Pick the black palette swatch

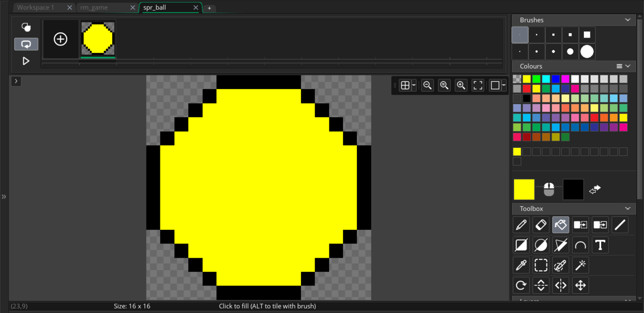526,98
